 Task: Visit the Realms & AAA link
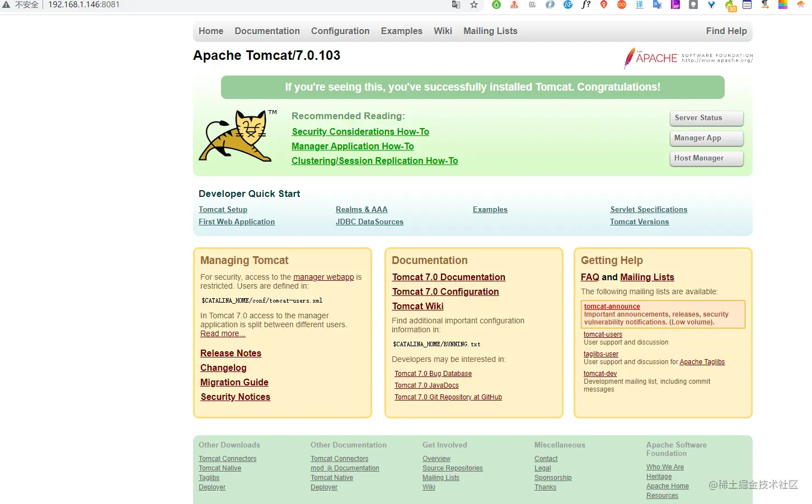(362, 210)
